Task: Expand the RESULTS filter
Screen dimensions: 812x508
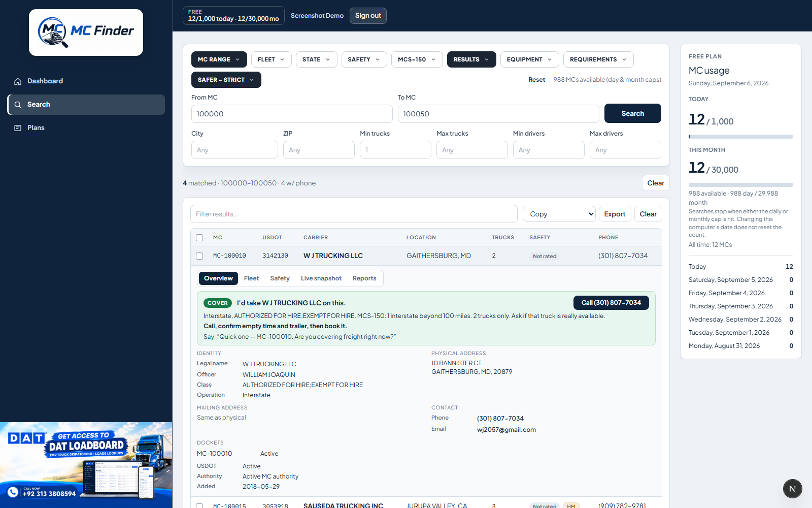Action: pyautogui.click(x=471, y=59)
